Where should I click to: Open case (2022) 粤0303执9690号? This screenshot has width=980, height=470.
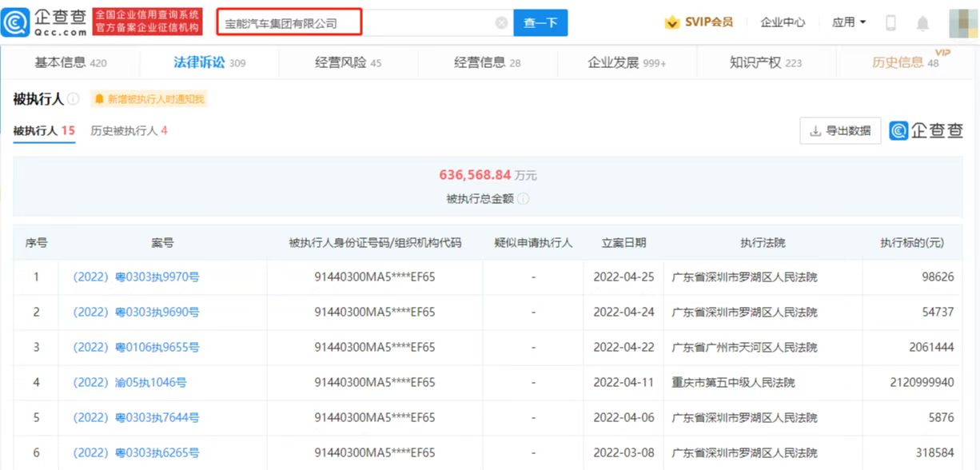click(136, 313)
